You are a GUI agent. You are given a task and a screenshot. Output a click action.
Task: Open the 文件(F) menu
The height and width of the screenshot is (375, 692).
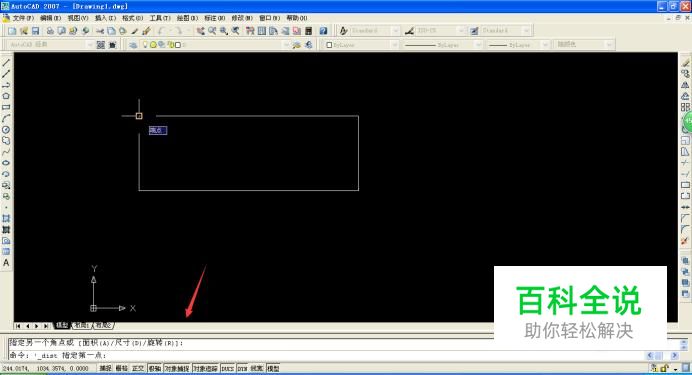pos(23,18)
